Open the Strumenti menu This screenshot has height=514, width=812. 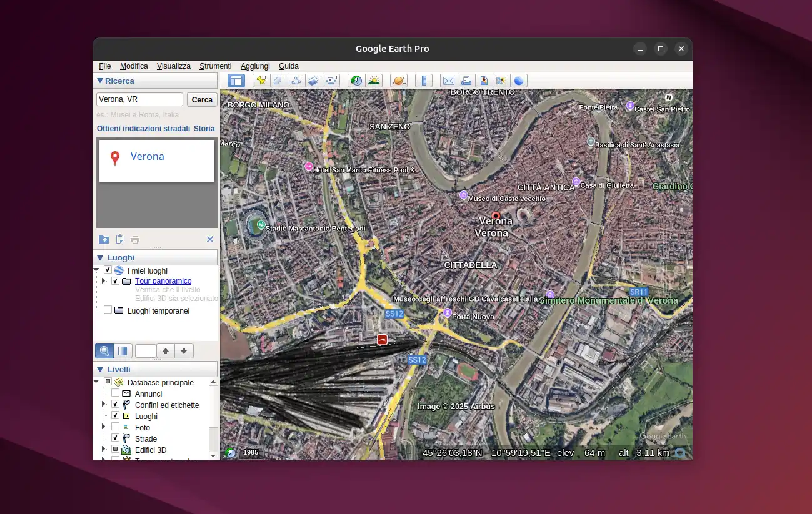point(216,66)
